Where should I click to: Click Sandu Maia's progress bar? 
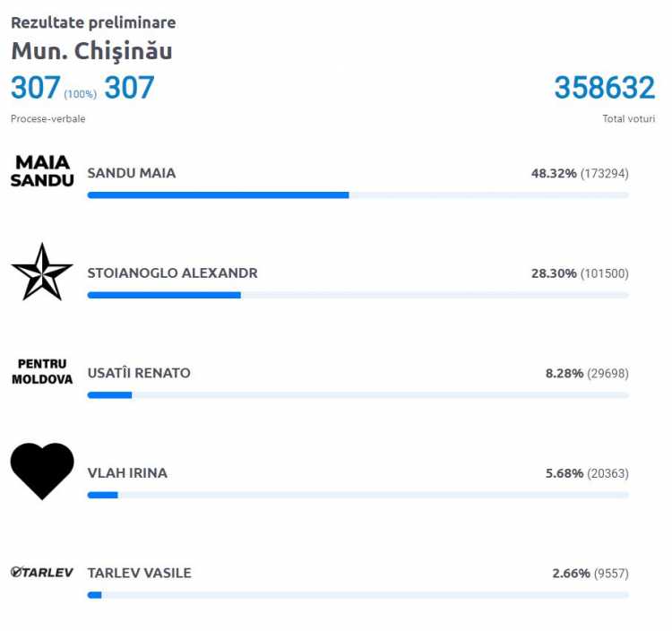pos(358,195)
